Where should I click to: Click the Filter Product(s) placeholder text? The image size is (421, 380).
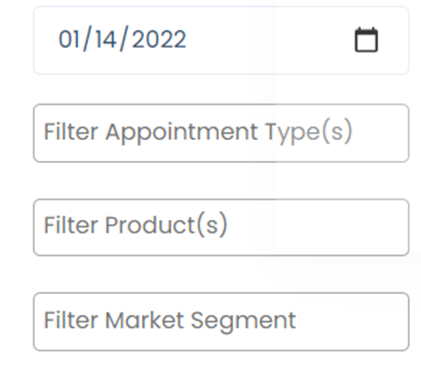pos(136,225)
